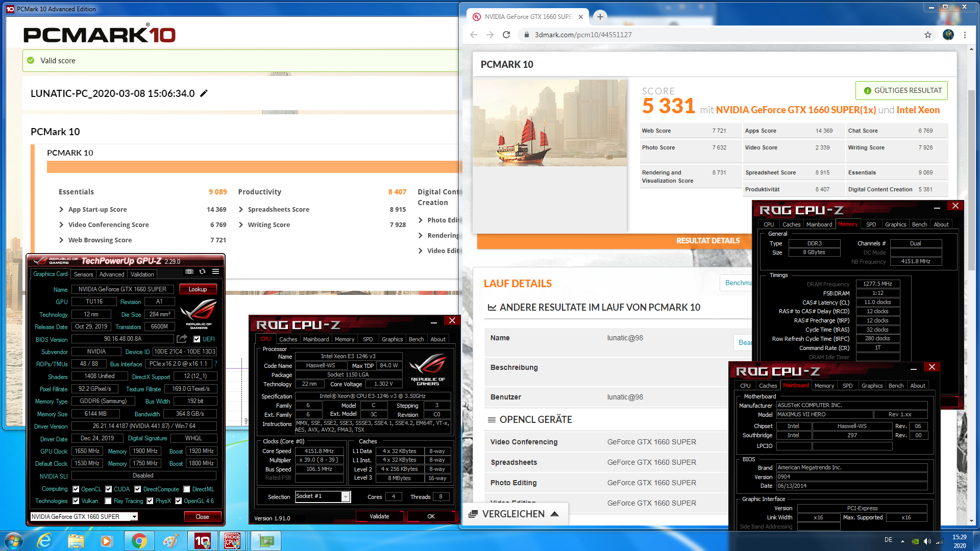Open Windows Media Player from taskbar
Image resolution: width=980 pixels, height=551 pixels.
coord(106,541)
